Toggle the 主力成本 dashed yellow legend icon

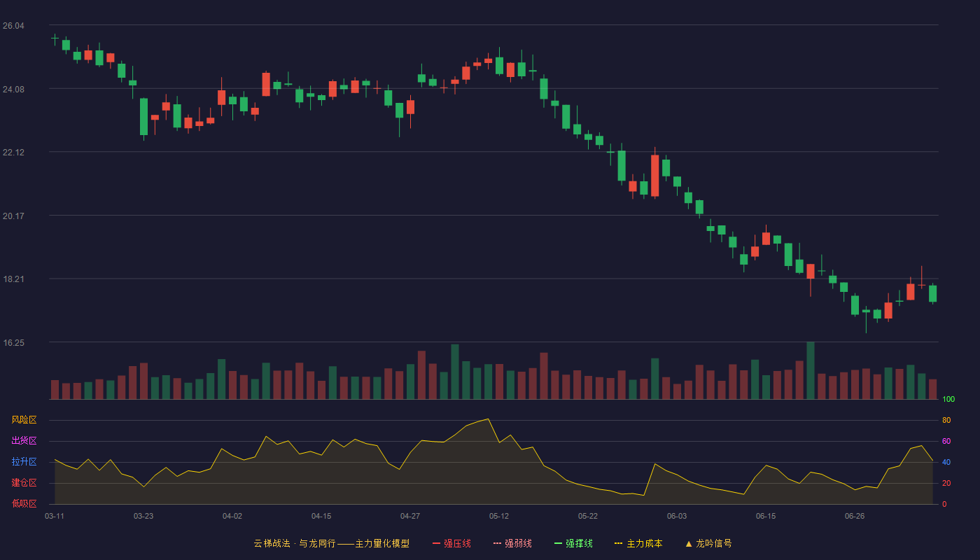(619, 543)
